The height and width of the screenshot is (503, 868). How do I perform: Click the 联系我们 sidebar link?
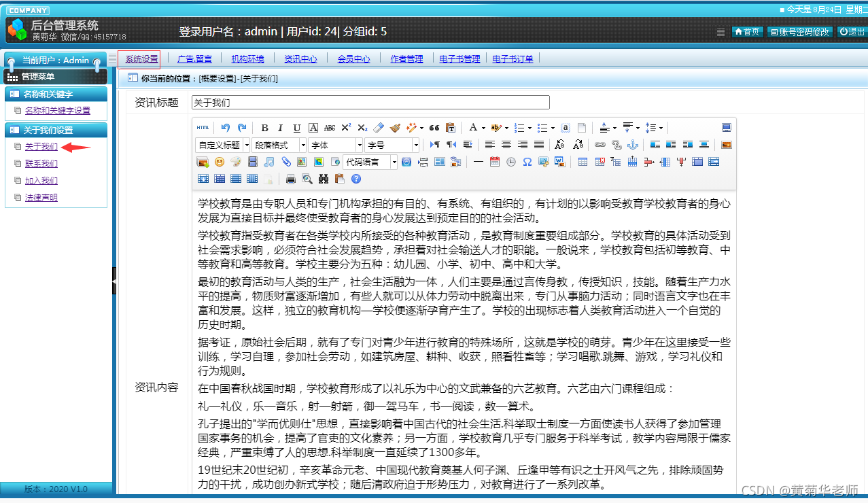tap(41, 163)
